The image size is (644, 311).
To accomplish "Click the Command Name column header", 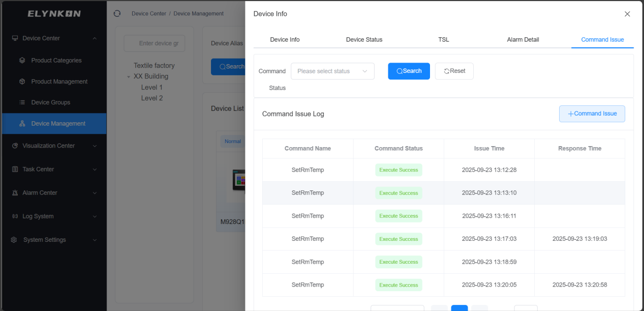I will point(308,149).
